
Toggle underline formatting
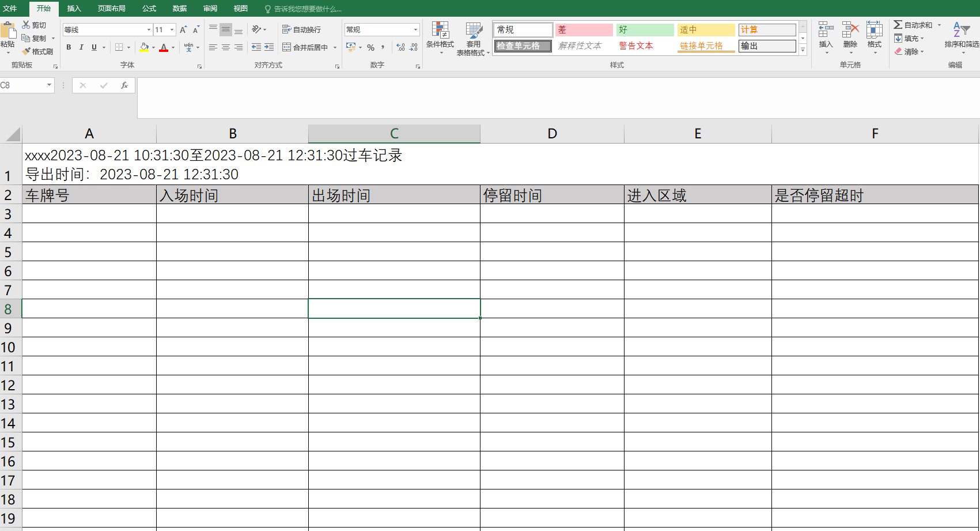point(94,47)
